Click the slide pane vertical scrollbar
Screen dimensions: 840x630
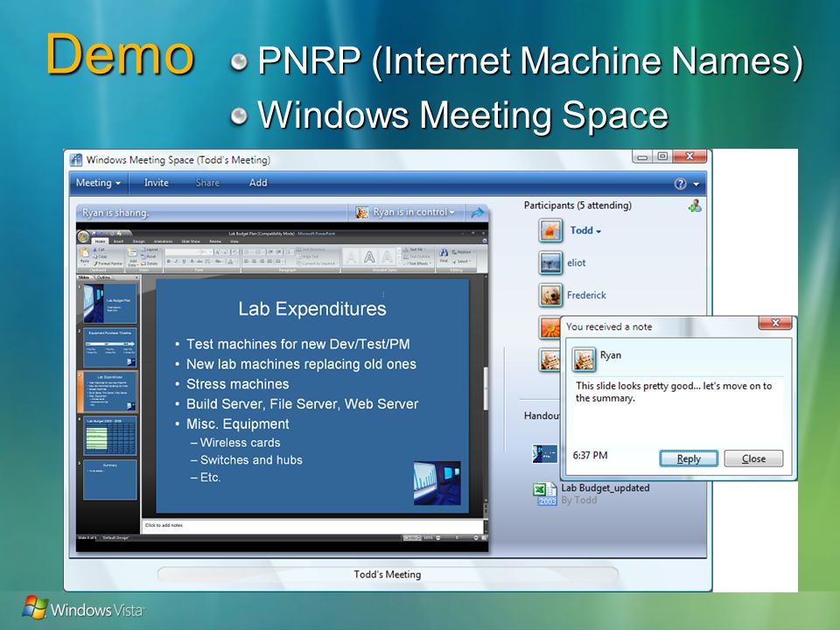(486, 388)
